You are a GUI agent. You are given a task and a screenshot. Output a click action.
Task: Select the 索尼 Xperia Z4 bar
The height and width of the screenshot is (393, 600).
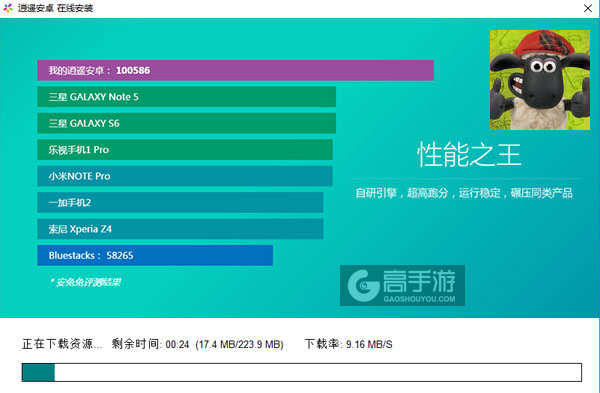point(180,229)
